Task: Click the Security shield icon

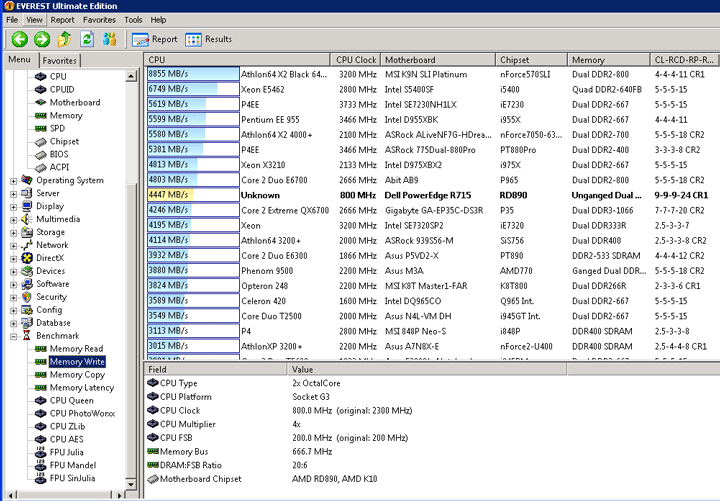Action: click(27, 297)
